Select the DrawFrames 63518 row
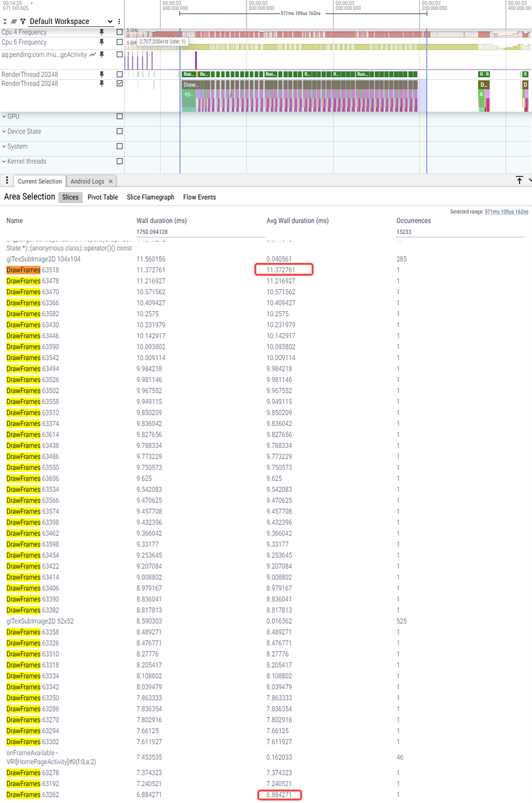This screenshot has height=803, width=532. pos(266,270)
